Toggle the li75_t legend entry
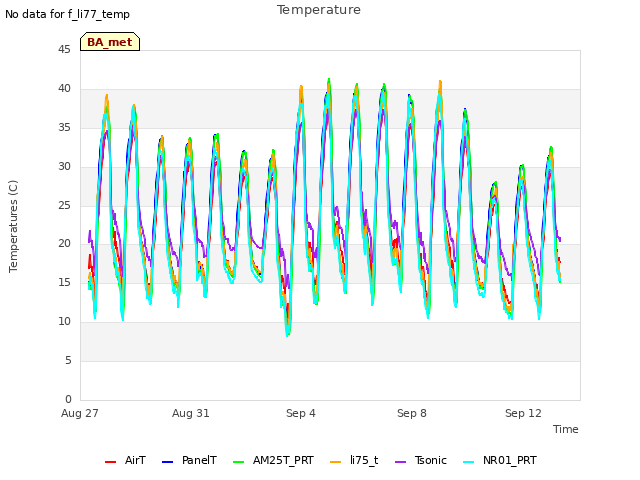Viewport: 640px width, 480px height. [354, 460]
